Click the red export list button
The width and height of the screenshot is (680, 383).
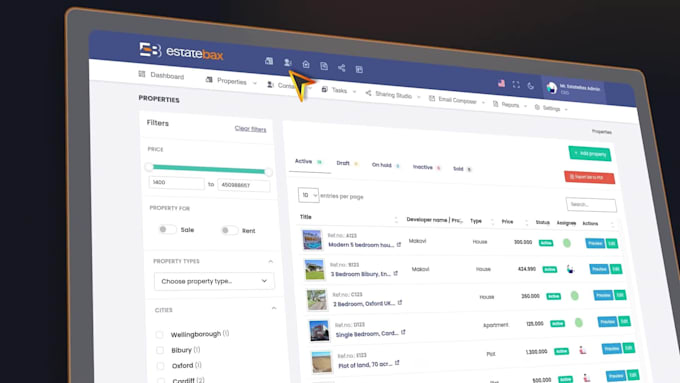[589, 177]
